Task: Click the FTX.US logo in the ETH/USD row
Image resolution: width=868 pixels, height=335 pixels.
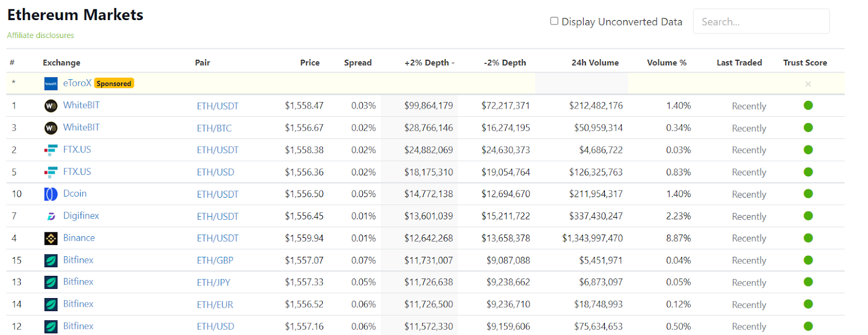Action: [50, 172]
